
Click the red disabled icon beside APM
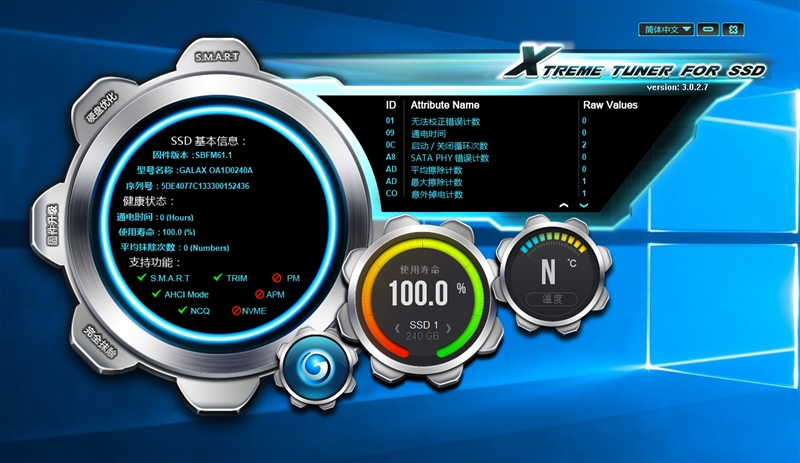click(259, 294)
